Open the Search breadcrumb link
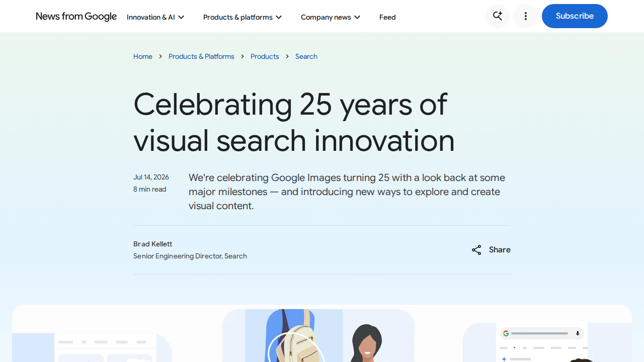 (x=306, y=56)
